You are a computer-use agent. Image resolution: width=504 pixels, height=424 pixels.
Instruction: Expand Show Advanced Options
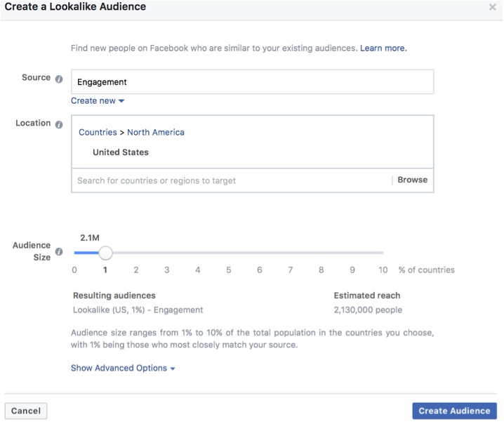pyautogui.click(x=123, y=369)
